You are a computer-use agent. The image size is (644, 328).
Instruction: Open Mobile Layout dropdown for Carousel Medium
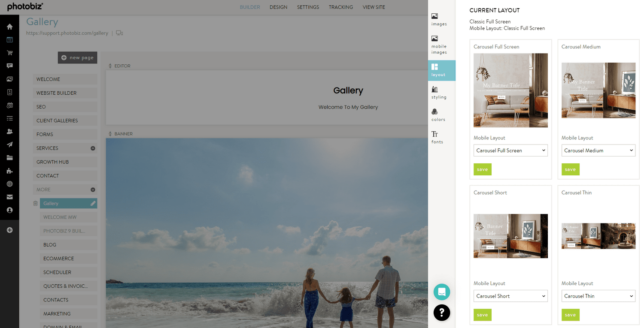pos(598,150)
